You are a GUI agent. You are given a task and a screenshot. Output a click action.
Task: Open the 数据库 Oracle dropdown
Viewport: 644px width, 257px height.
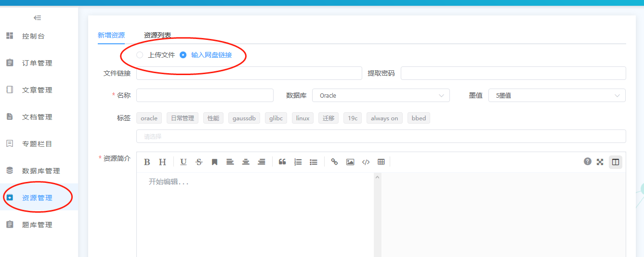coord(381,95)
